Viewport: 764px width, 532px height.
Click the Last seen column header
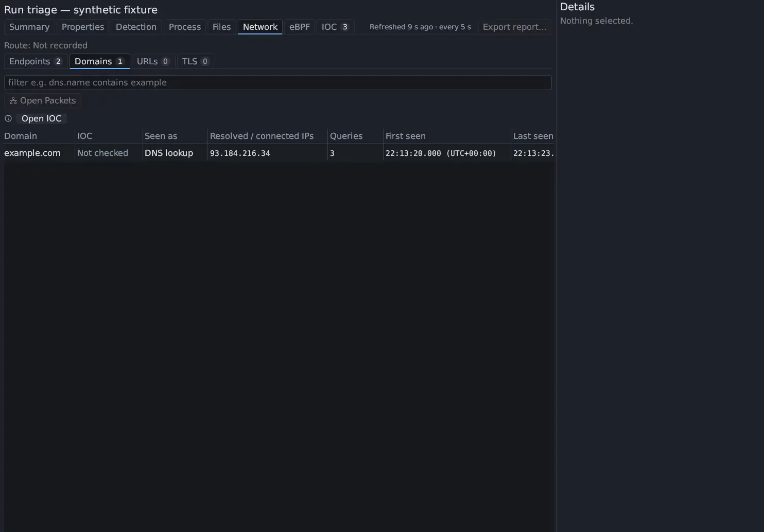pyautogui.click(x=533, y=136)
